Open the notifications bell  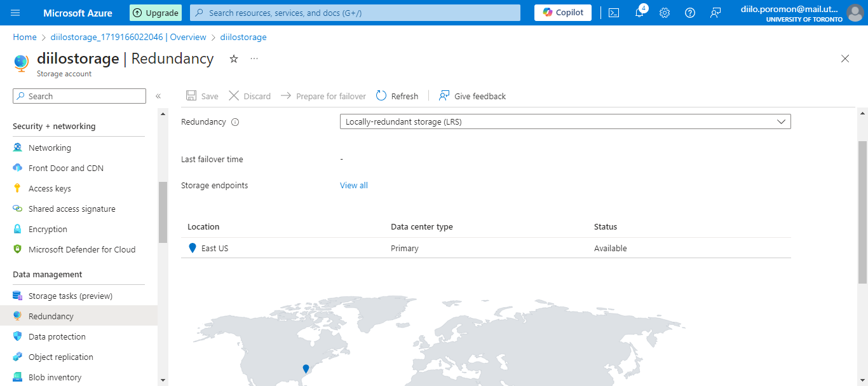[639, 13]
